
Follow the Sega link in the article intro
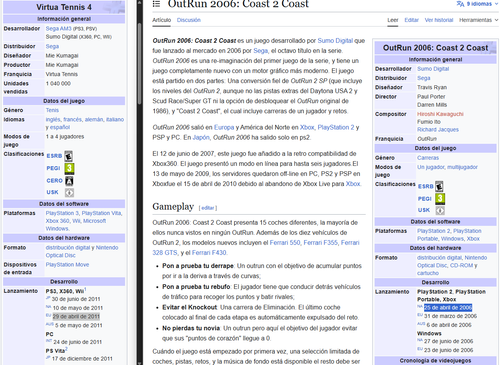pos(260,51)
